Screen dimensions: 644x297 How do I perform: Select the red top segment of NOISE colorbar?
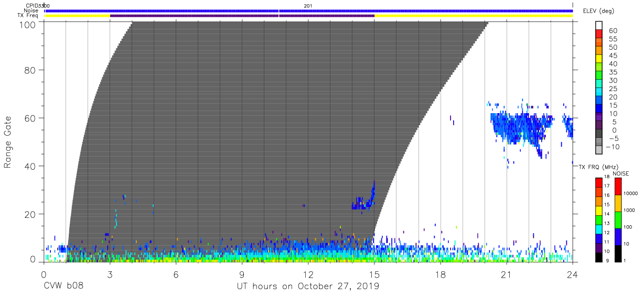pyautogui.click(x=618, y=186)
